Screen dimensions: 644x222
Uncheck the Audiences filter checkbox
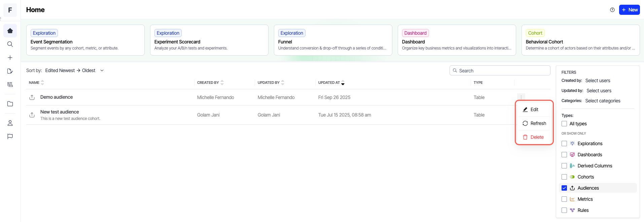(x=564, y=188)
